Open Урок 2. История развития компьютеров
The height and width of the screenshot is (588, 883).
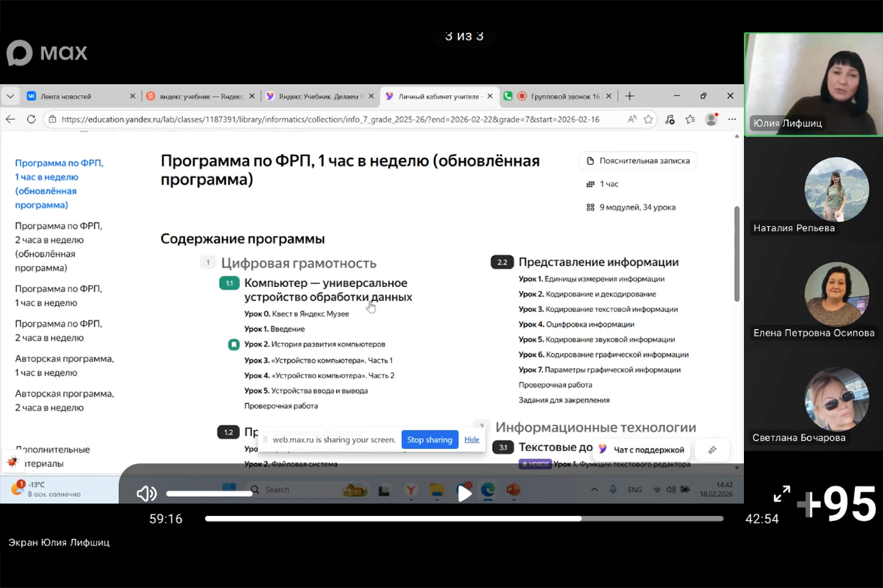[315, 344]
